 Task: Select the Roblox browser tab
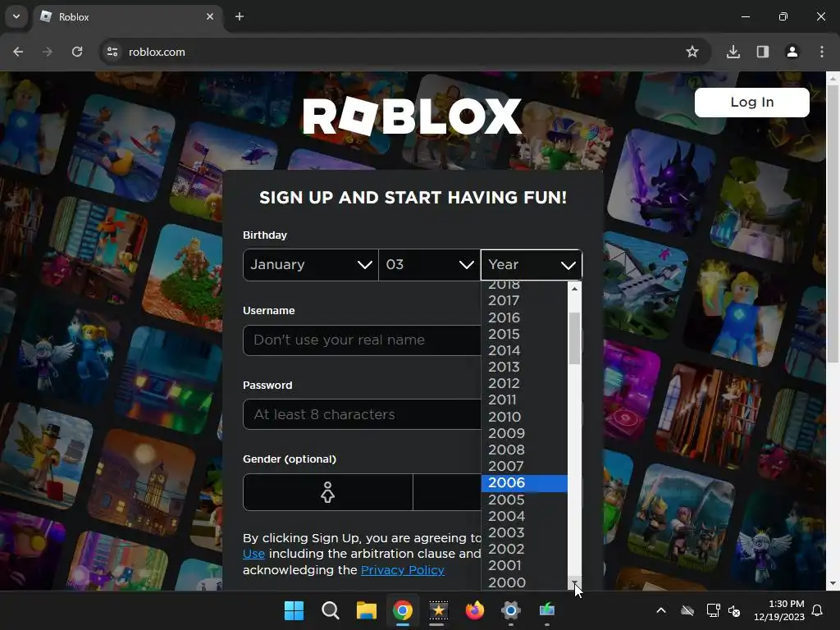[129, 16]
